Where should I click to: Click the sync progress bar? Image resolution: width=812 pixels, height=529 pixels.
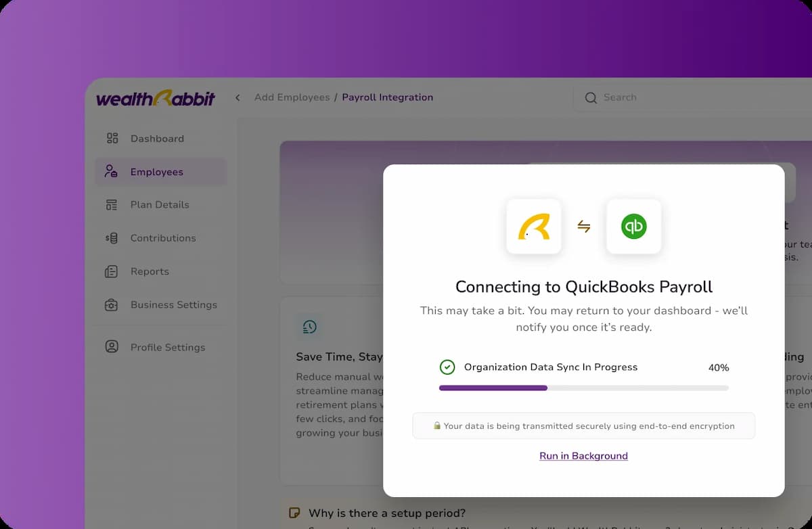pos(584,388)
